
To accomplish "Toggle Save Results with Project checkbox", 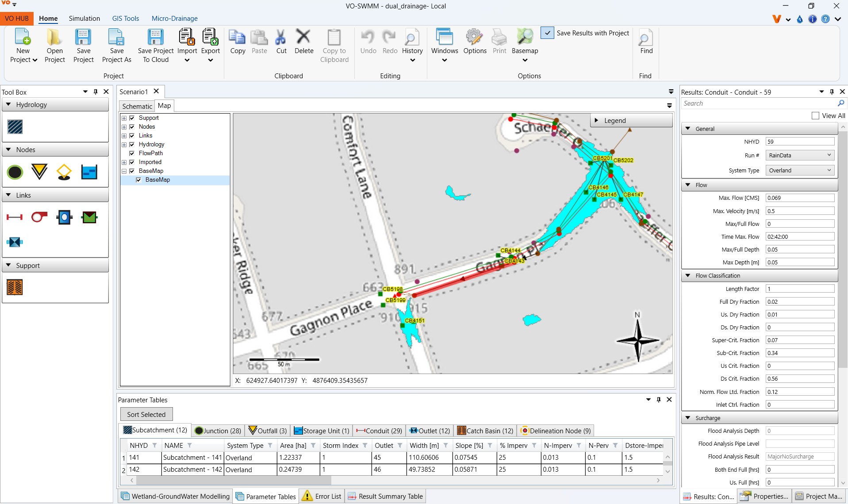I will pyautogui.click(x=547, y=33).
